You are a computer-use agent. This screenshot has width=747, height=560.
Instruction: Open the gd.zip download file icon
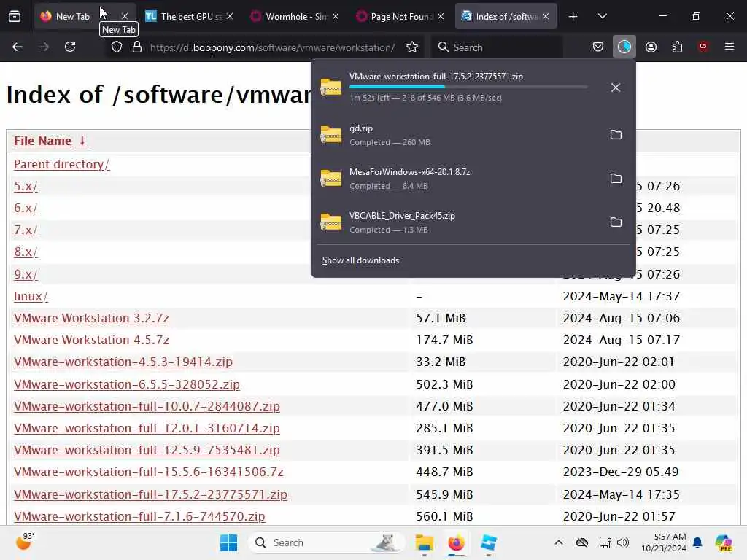[x=331, y=135]
